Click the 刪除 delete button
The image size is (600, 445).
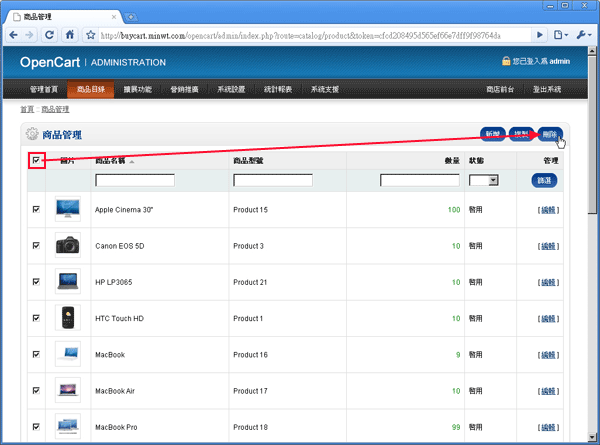tap(550, 134)
